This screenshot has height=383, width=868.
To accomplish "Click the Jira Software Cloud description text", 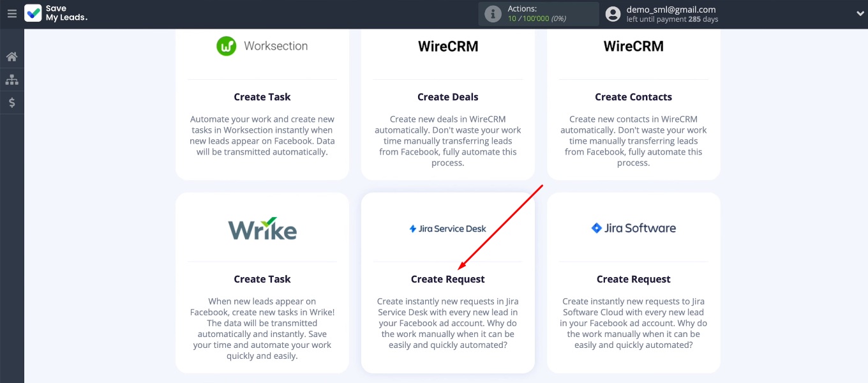I will pos(634,323).
